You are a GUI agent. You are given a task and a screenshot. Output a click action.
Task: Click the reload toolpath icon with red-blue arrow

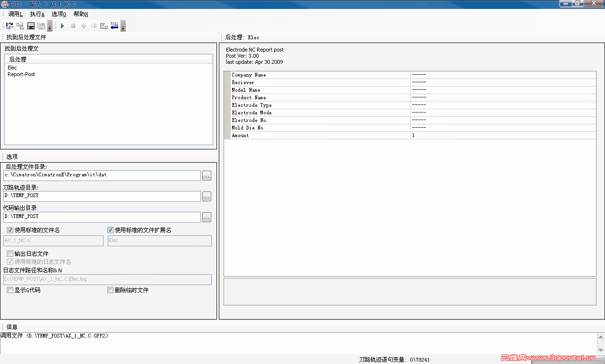point(9,26)
